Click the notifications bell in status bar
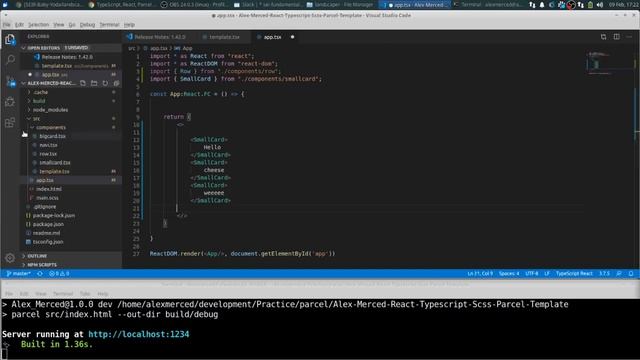Screen dimensions: 640x360 pos(631,273)
